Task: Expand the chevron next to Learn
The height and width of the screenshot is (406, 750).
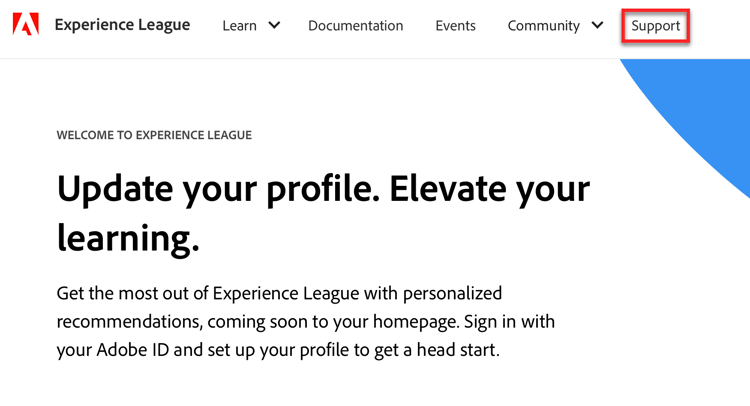Action: tap(274, 25)
